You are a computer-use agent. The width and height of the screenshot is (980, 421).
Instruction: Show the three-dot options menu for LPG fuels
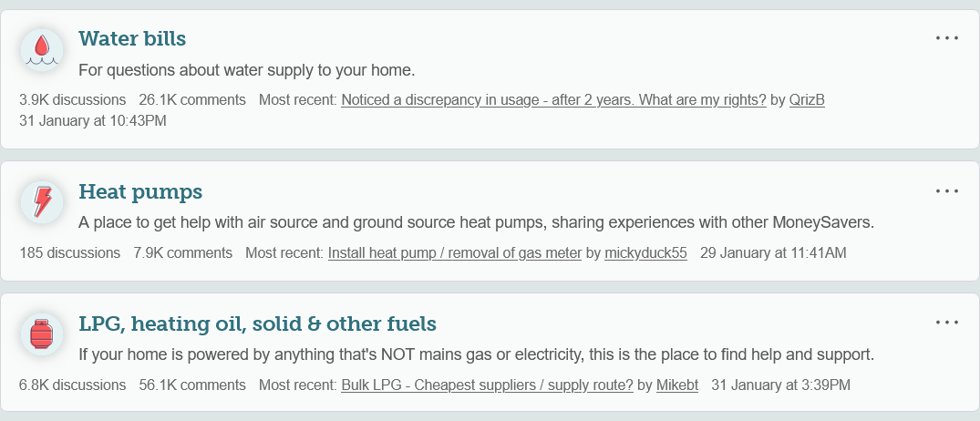(947, 323)
